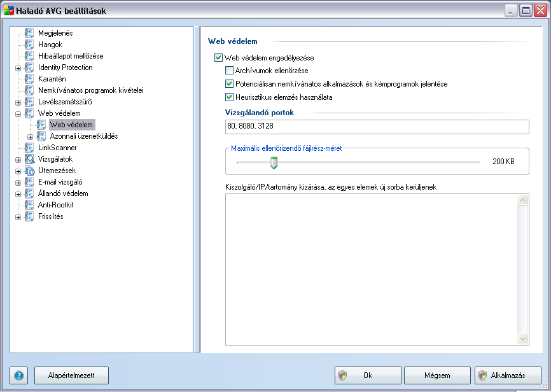Maximize the Haladó AVG beállítások window

click(526, 11)
